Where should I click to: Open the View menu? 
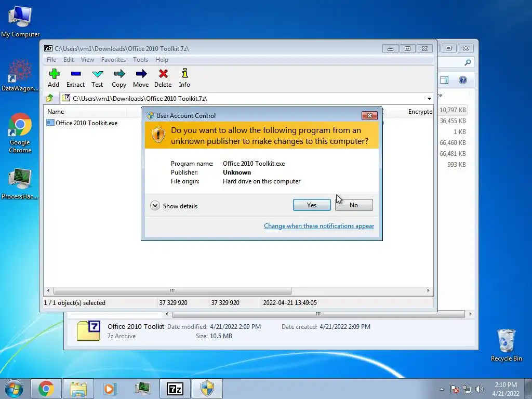pos(87,60)
